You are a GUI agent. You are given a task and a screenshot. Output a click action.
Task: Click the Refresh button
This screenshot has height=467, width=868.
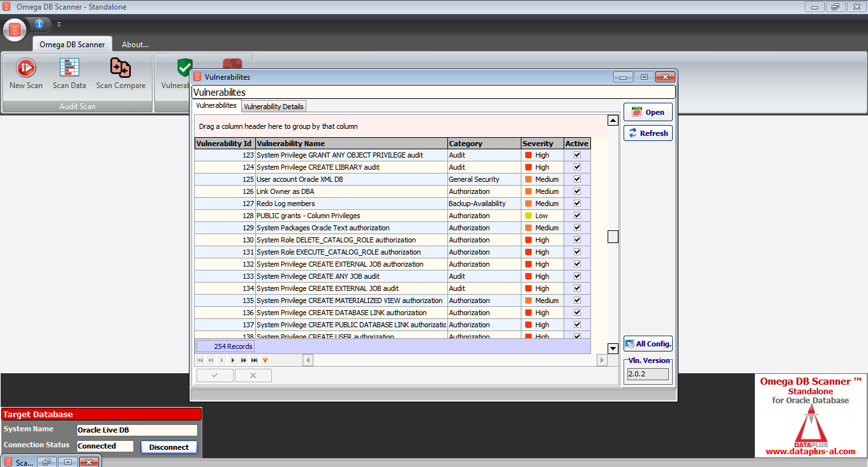point(648,133)
